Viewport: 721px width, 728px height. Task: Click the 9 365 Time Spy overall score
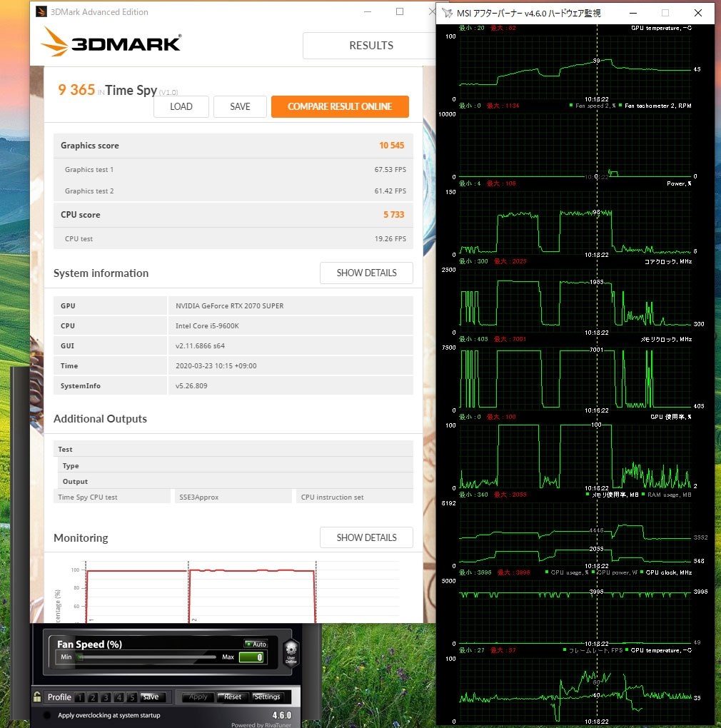point(76,90)
